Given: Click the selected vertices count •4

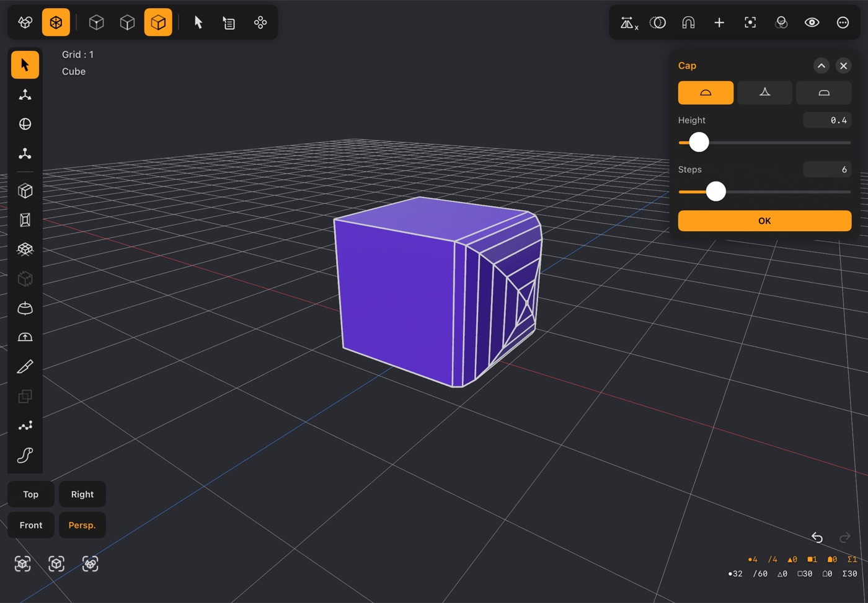Looking at the screenshot, I should 753,559.
